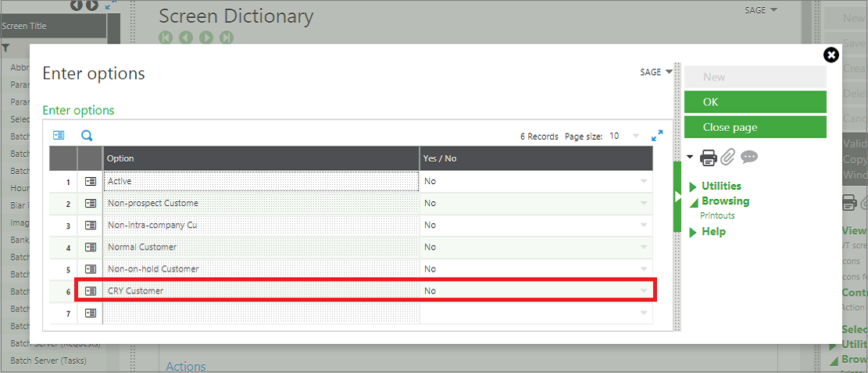Image resolution: width=868 pixels, height=373 pixels.
Task: Collapse right panel using green arrow handle
Action: (x=677, y=197)
